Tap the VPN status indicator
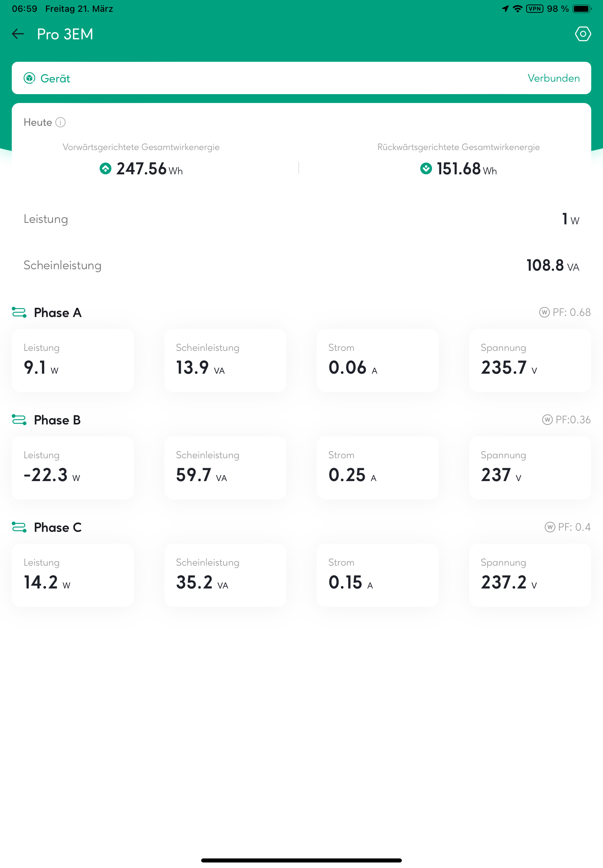 click(x=535, y=9)
